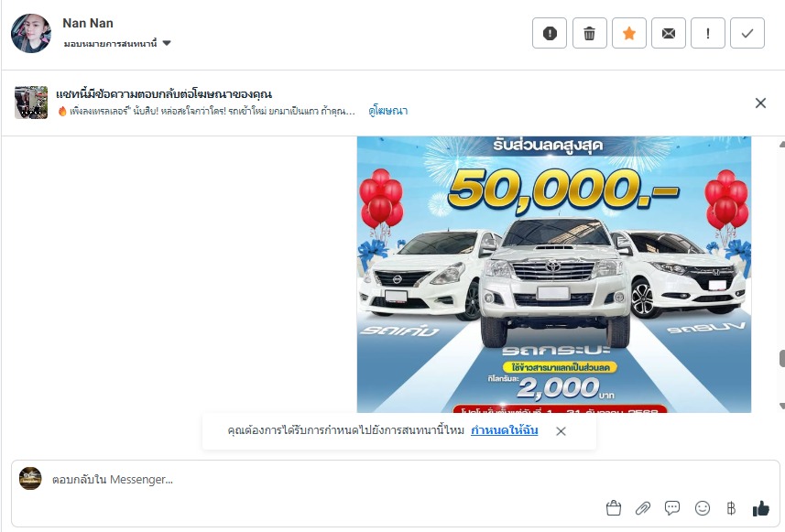The width and height of the screenshot is (785, 532).
Task: Open the ad thumbnail image in banner
Action: (x=31, y=103)
